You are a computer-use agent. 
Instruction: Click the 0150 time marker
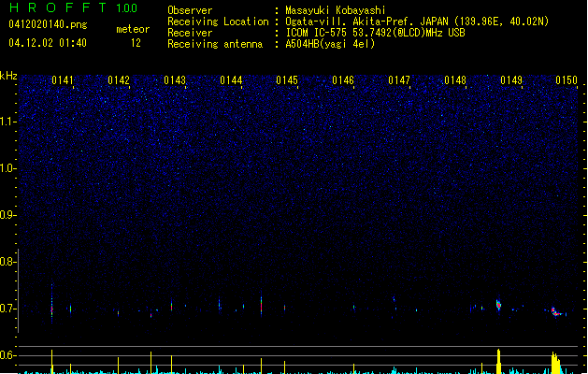pos(566,80)
